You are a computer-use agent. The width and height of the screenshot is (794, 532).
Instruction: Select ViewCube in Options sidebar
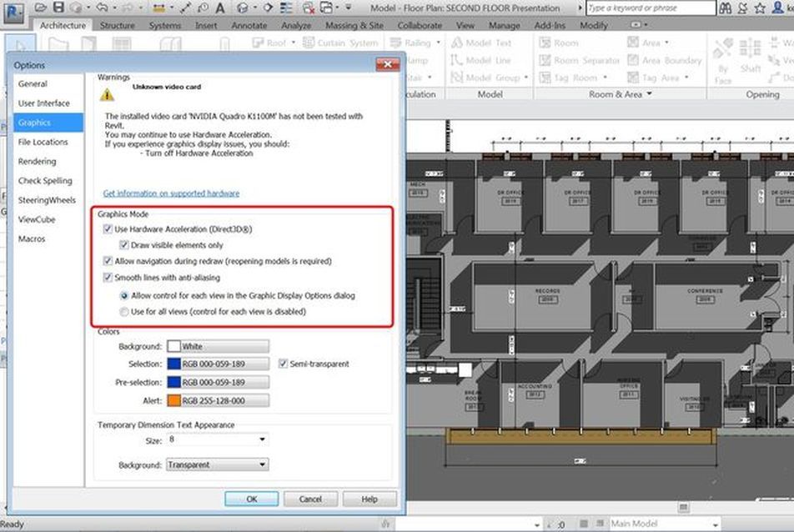[48, 219]
